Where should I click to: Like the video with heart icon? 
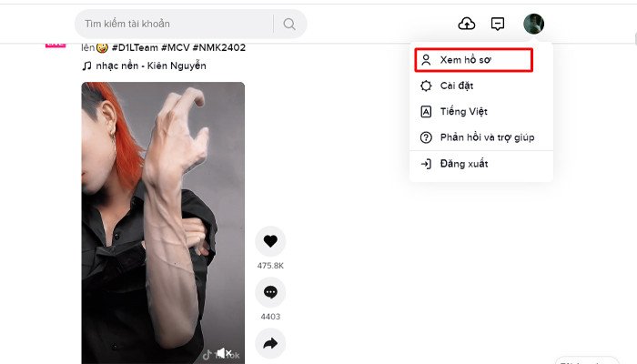click(x=270, y=241)
